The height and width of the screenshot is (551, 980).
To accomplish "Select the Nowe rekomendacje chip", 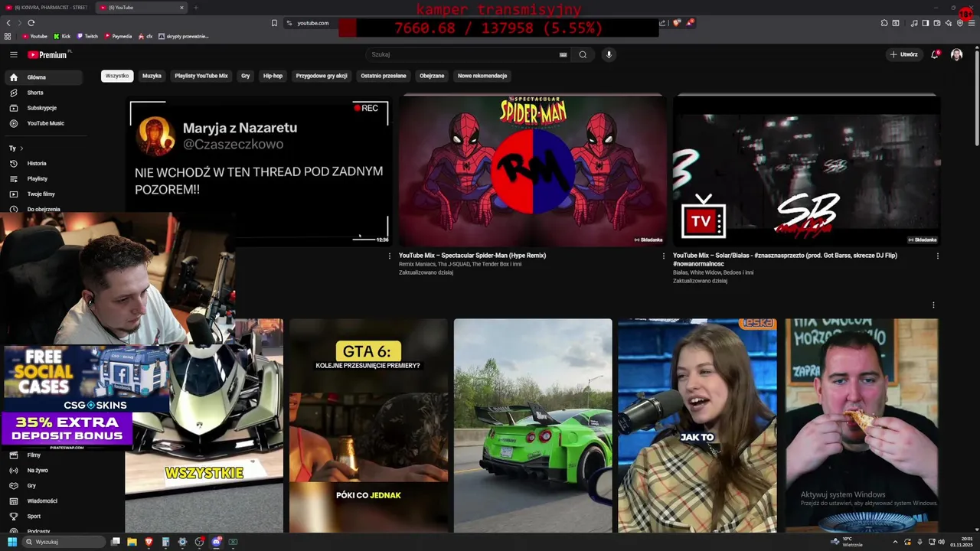I will (482, 76).
